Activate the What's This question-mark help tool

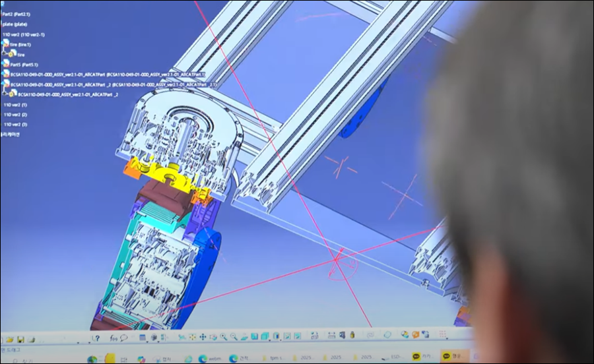point(96,338)
